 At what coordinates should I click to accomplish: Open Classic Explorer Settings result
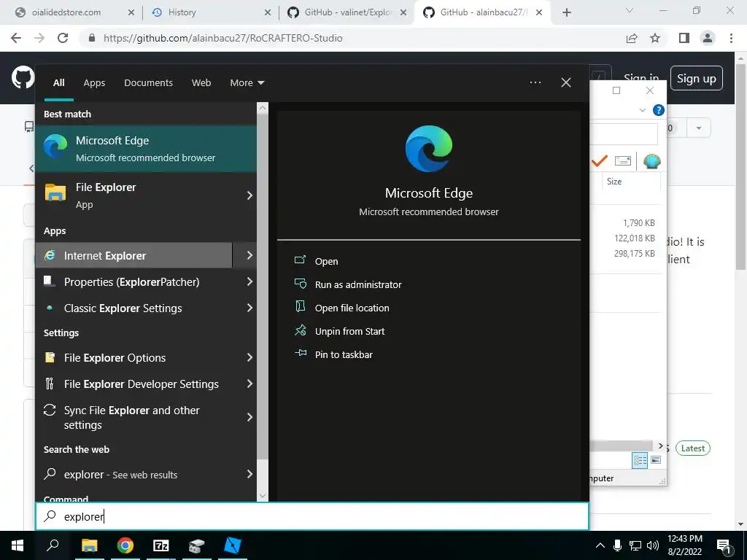pos(134,308)
